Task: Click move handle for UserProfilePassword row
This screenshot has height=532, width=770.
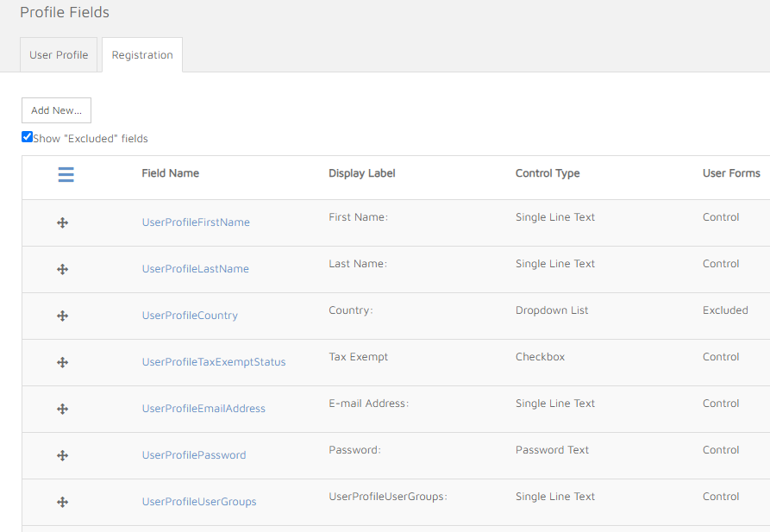Action: coord(62,455)
